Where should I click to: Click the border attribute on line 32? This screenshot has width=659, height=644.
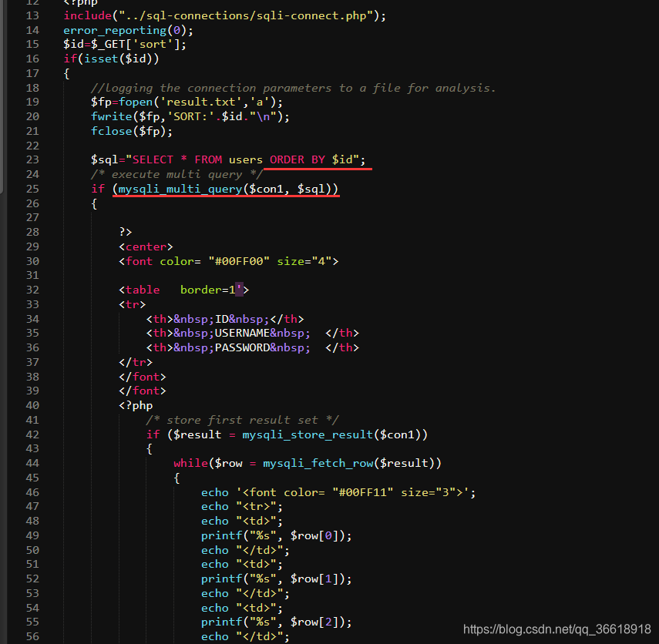click(201, 290)
